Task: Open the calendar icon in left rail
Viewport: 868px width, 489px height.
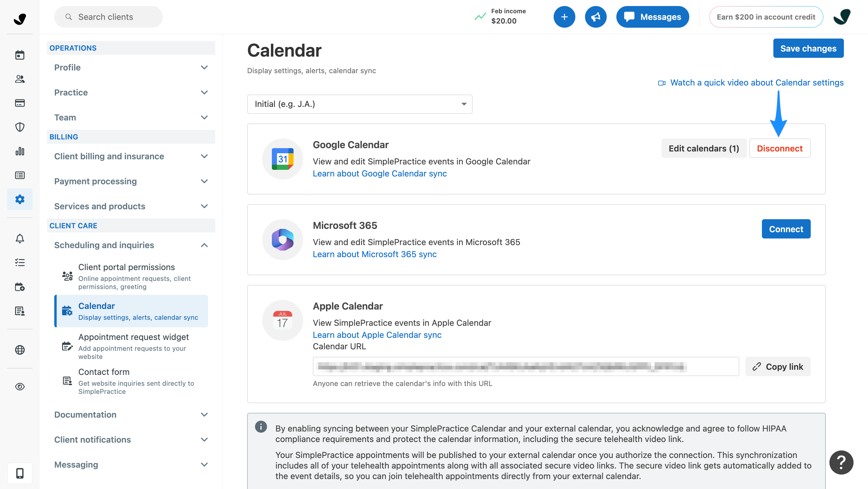Action: point(20,55)
